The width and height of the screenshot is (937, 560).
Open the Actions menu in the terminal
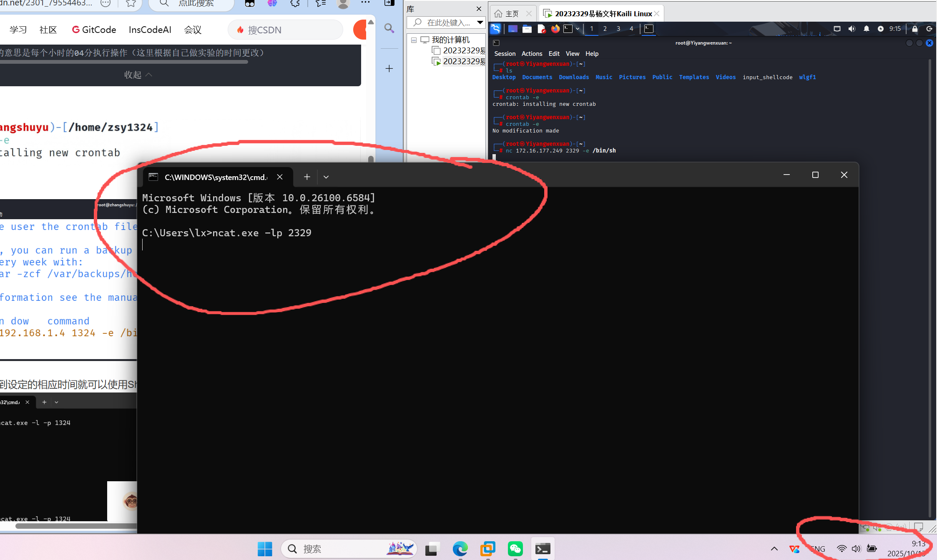[532, 54]
